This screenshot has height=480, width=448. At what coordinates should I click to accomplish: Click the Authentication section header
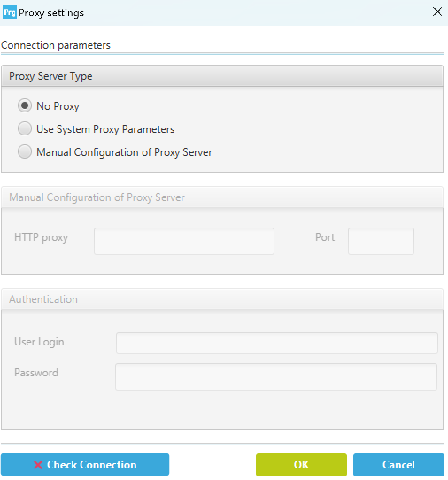click(42, 299)
